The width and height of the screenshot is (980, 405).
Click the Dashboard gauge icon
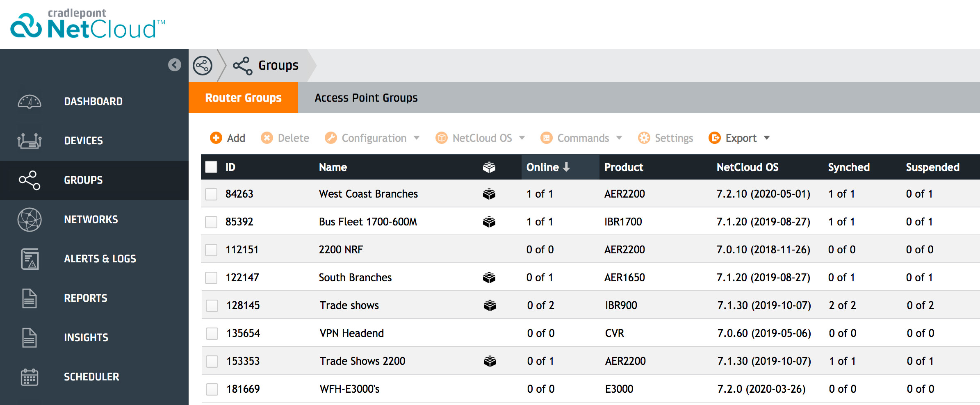(30, 102)
